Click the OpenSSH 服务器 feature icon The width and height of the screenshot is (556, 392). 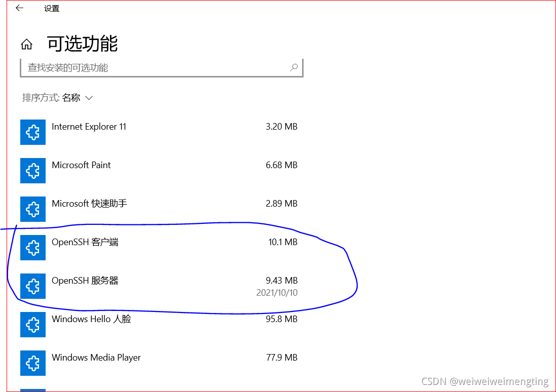pos(33,286)
